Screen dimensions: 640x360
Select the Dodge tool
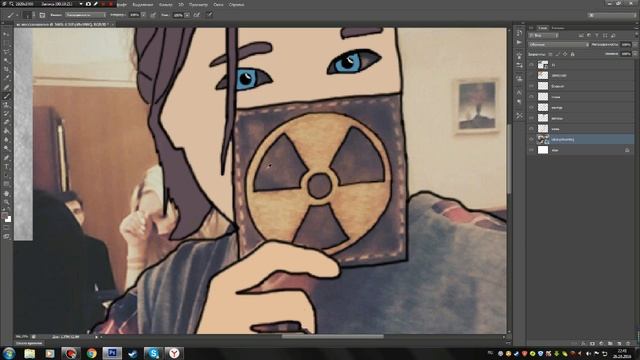click(6, 149)
